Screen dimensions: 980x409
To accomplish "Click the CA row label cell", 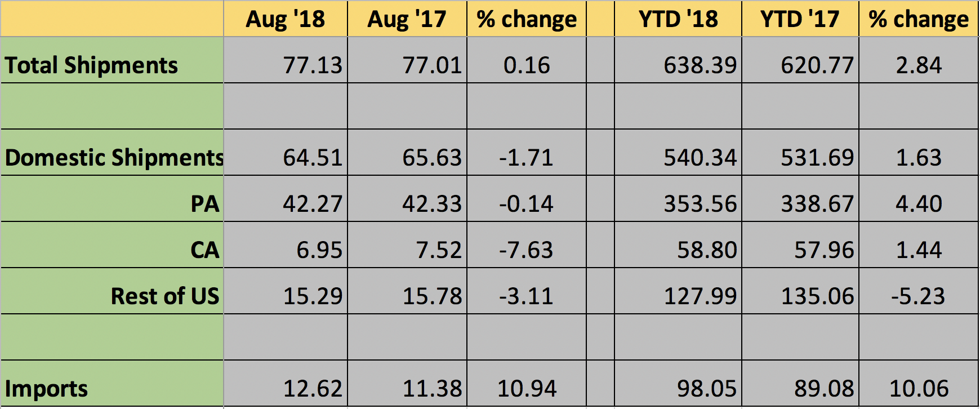I will click(x=204, y=250).
